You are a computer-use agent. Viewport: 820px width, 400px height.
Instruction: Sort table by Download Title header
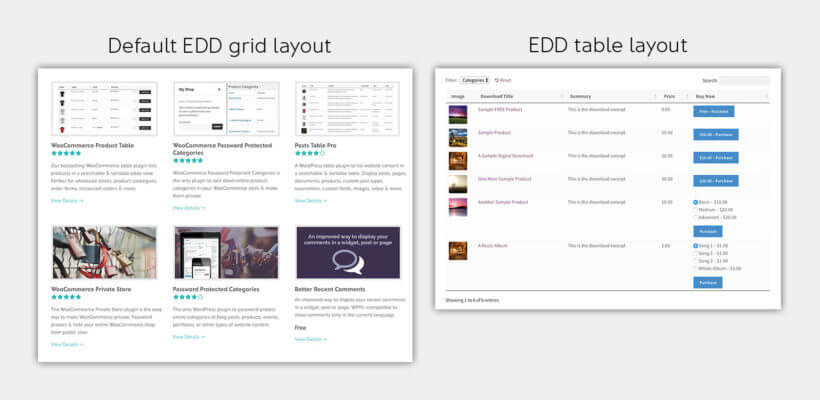coord(496,97)
